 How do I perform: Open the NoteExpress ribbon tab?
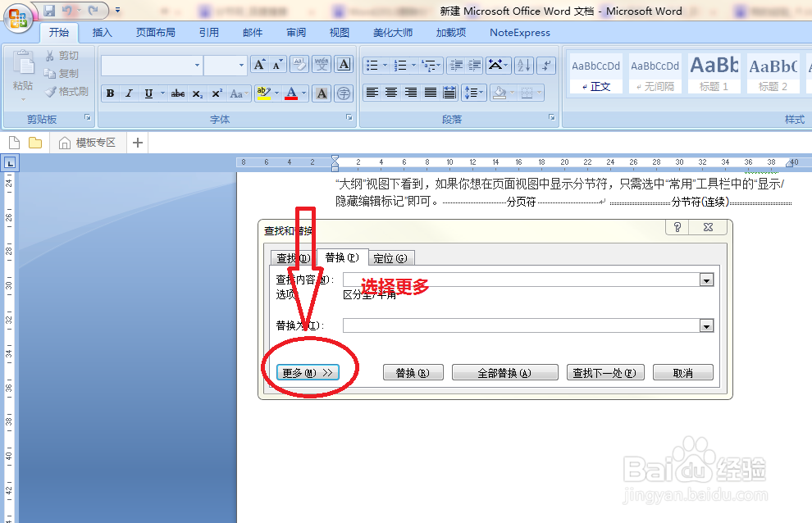tap(520, 33)
